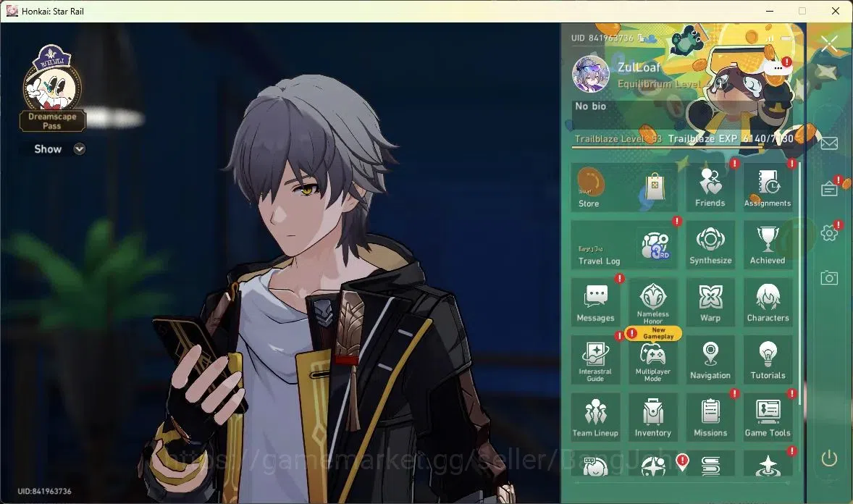853x504 pixels.
Task: Click the Equilibrium Level info icon
Action: tap(719, 84)
